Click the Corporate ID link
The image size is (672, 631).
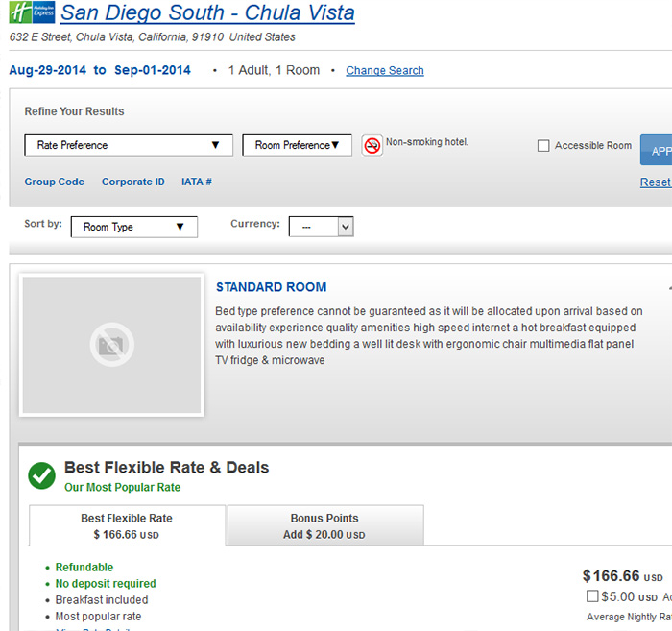(x=133, y=182)
